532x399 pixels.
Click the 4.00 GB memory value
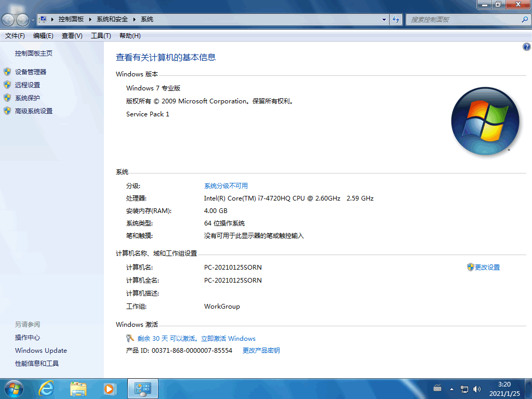tap(216, 210)
